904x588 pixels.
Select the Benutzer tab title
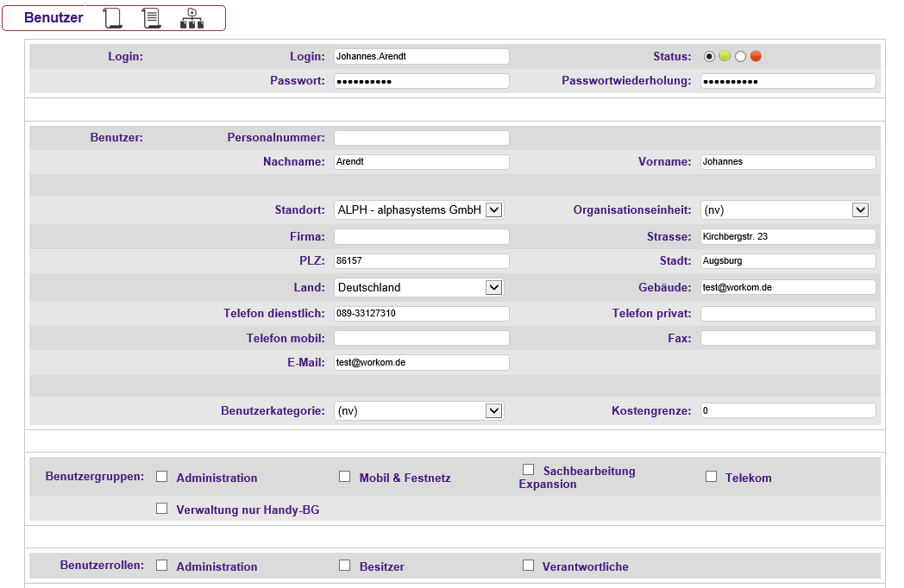tap(53, 18)
